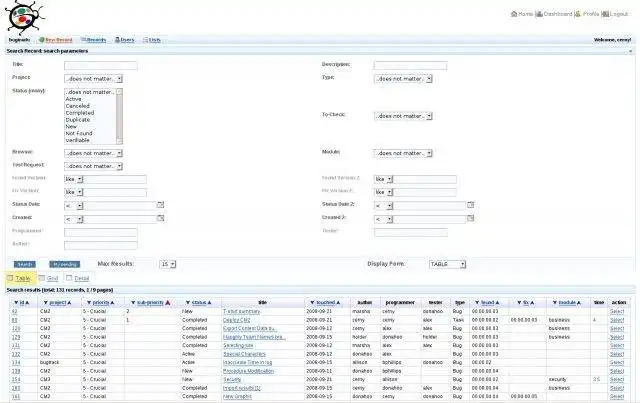Open the Created 2 calendar picker
This screenshot has height=403, width=640.
471,218
